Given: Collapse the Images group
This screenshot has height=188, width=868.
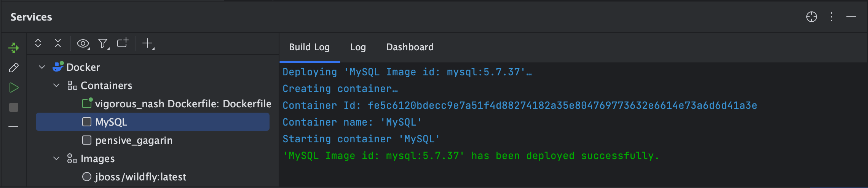Looking at the screenshot, I should [x=56, y=159].
